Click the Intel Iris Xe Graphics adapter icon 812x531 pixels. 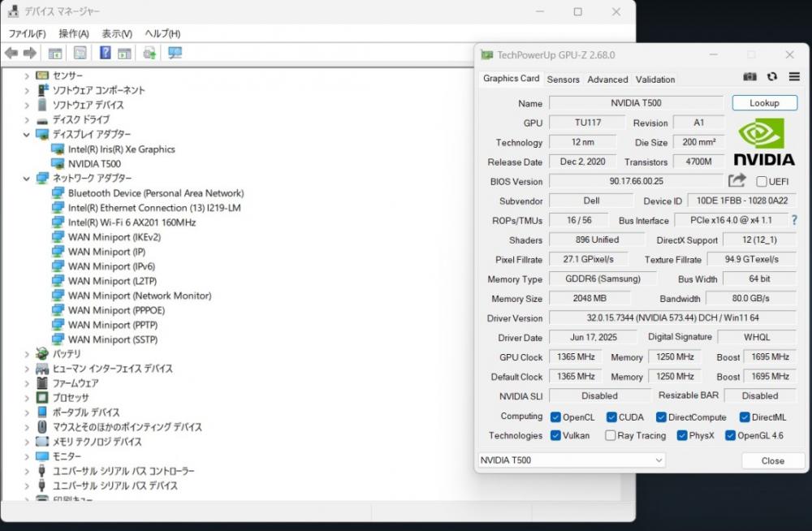coord(58,149)
